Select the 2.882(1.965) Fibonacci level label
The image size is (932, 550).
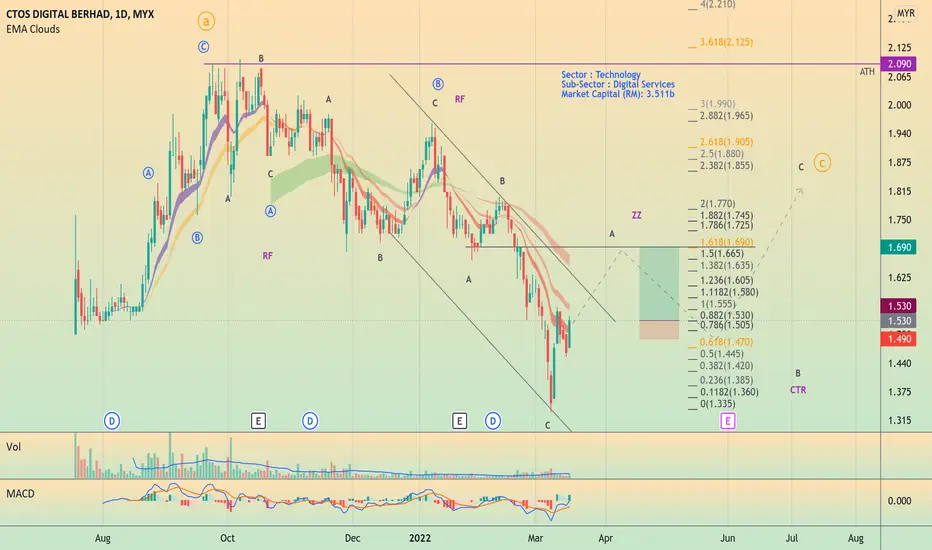click(x=726, y=116)
